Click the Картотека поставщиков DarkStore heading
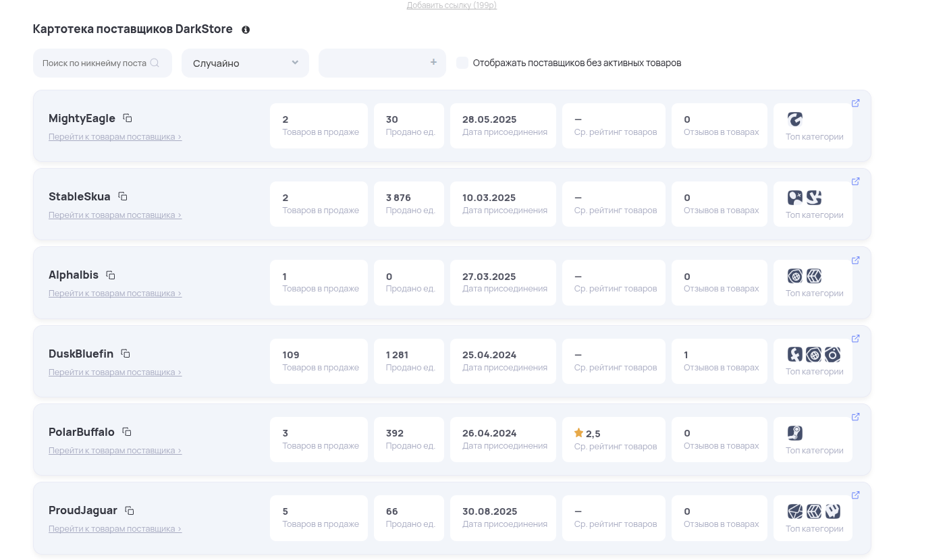The height and width of the screenshot is (560, 949). (133, 30)
